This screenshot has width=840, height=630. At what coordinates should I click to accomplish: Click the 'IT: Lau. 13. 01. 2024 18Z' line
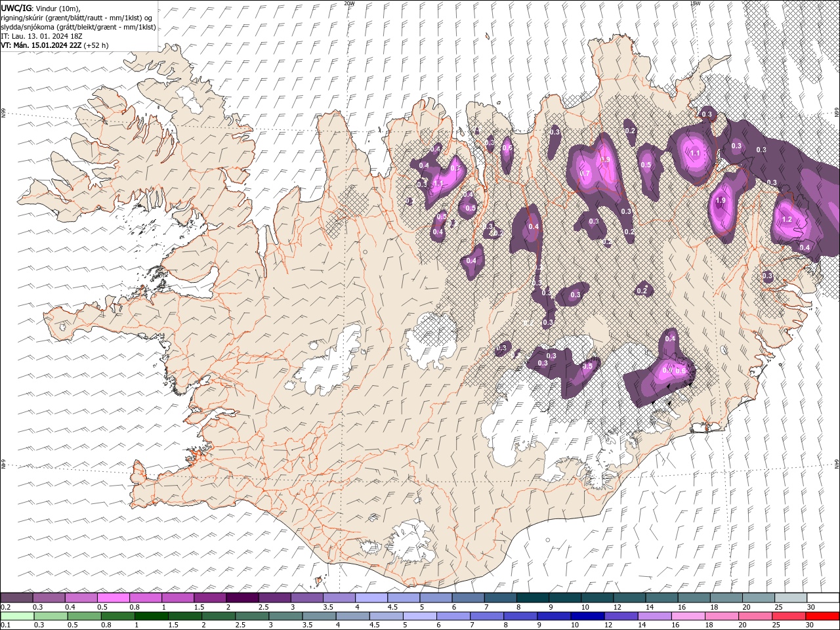point(41,36)
